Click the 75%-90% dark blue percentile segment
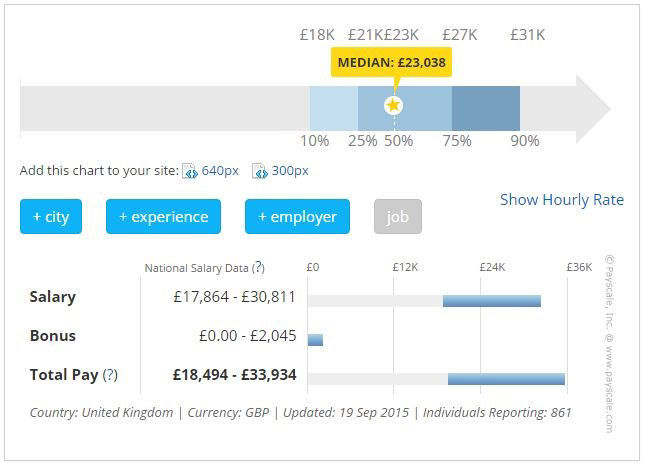The image size is (645, 467). click(486, 109)
